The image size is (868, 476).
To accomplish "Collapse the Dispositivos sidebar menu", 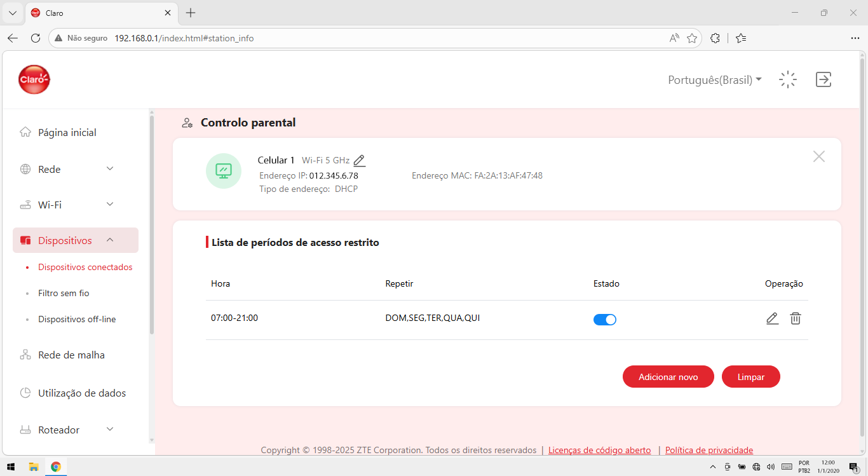I will point(76,240).
